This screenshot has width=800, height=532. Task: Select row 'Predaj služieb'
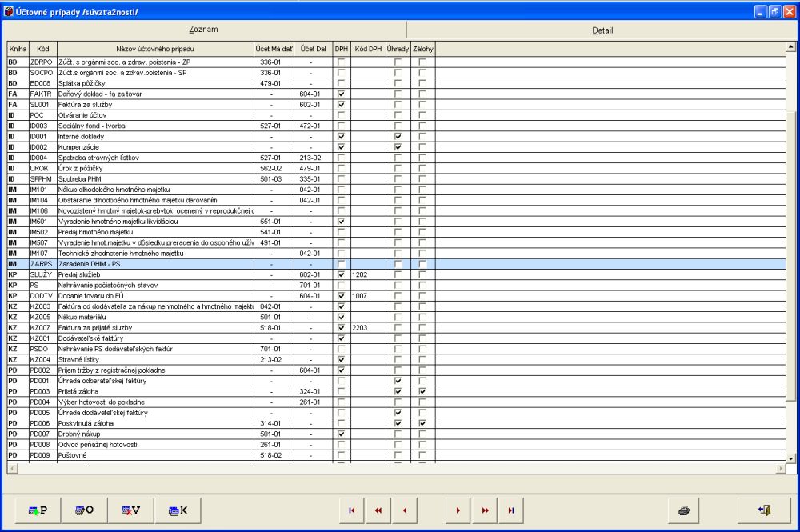396,274
